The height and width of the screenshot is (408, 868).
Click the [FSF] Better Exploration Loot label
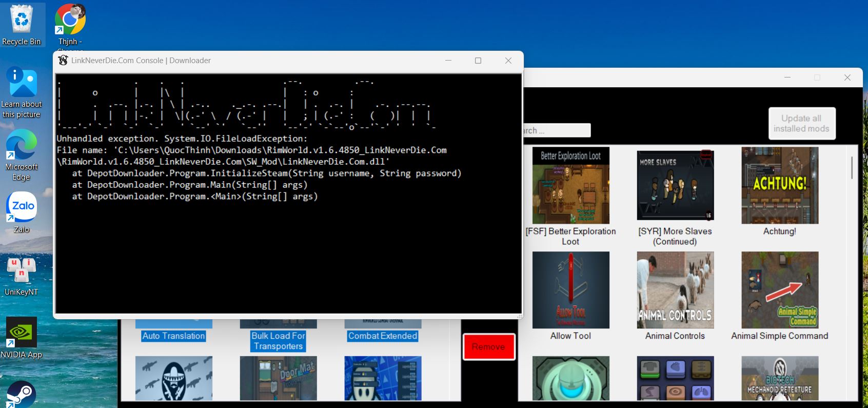pos(571,237)
